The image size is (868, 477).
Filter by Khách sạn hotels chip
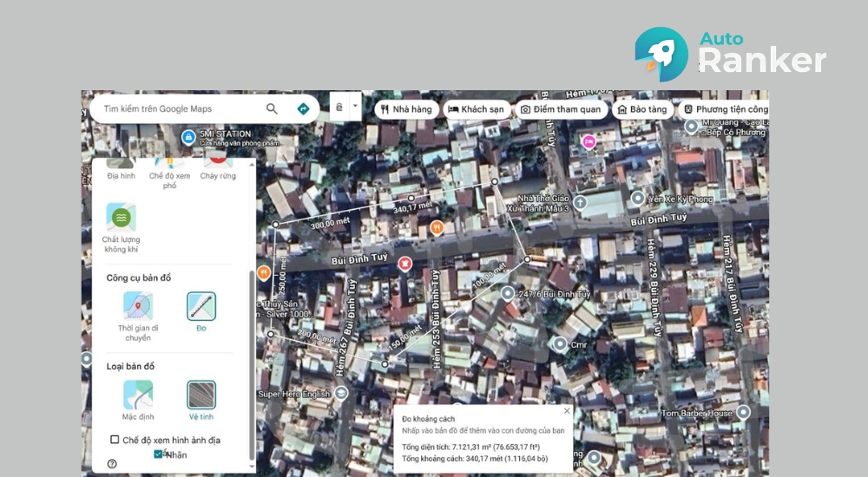[476, 109]
